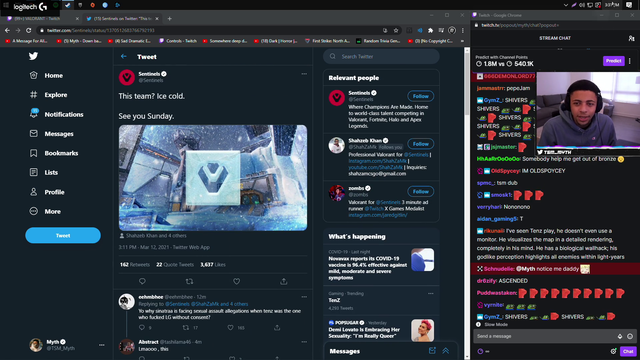Open Notifications in Twitter sidebar
This screenshot has height=360, width=640.
coord(56,114)
